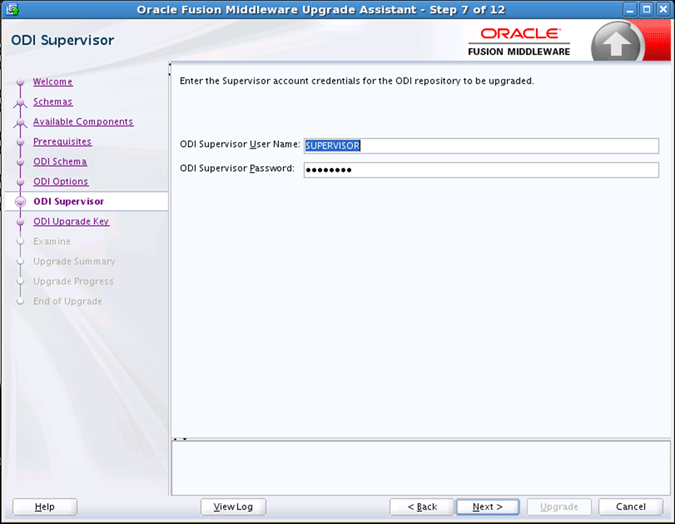Click the upgrade assistant title bar icon
The height and width of the screenshot is (524, 675).
(x=12, y=9)
